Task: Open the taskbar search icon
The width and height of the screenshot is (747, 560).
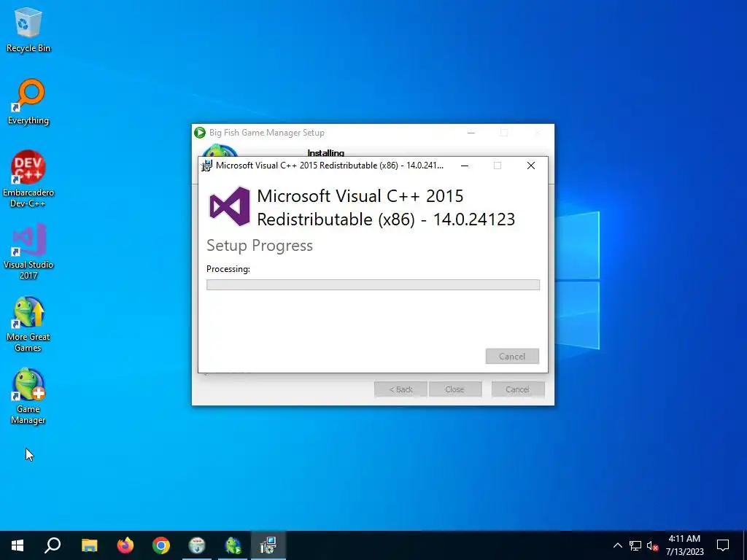Action: coord(53,545)
